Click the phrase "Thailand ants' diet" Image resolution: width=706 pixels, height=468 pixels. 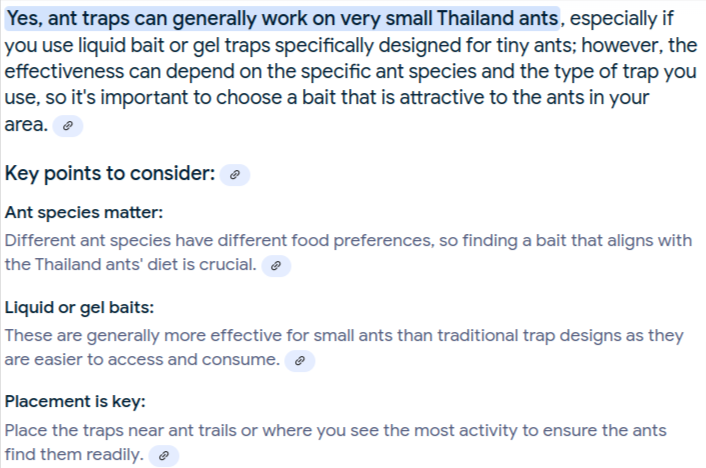pos(106,265)
